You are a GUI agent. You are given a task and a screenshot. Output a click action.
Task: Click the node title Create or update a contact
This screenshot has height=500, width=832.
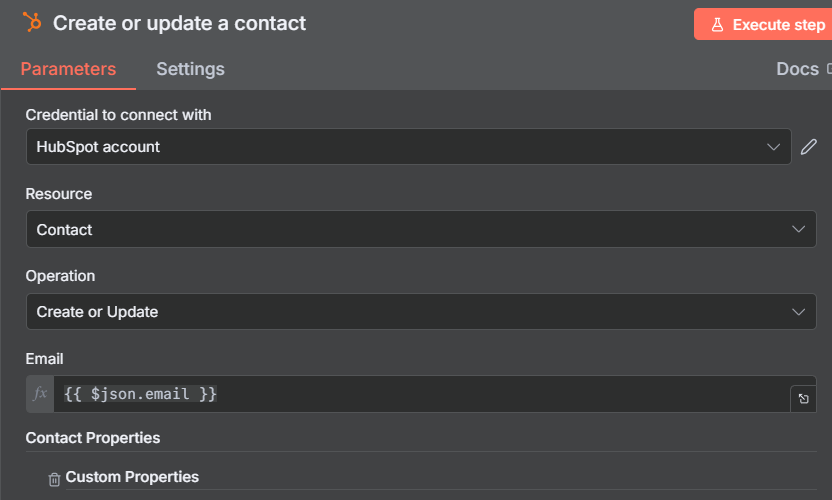pyautogui.click(x=179, y=23)
